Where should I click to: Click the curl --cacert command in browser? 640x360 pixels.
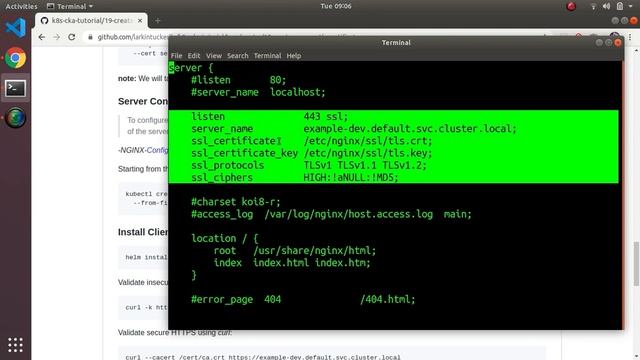(263, 357)
